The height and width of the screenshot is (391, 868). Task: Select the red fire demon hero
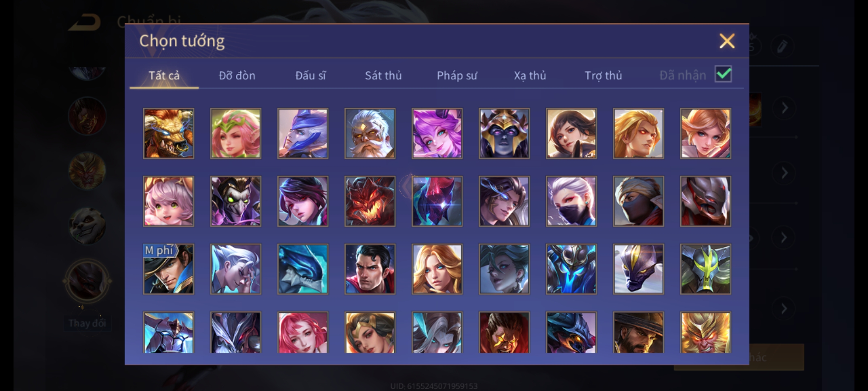(370, 201)
